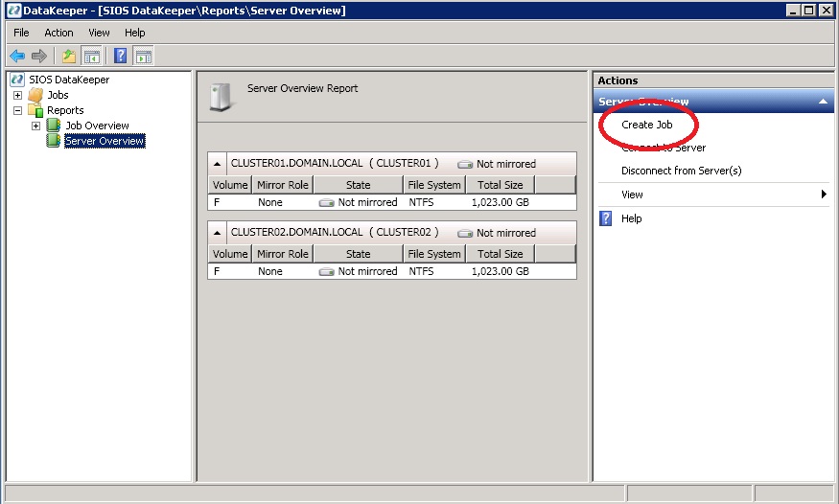Viewport: 839px width, 504px height.
Task: Click State column header under CLUSTER01
Action: [x=358, y=185]
